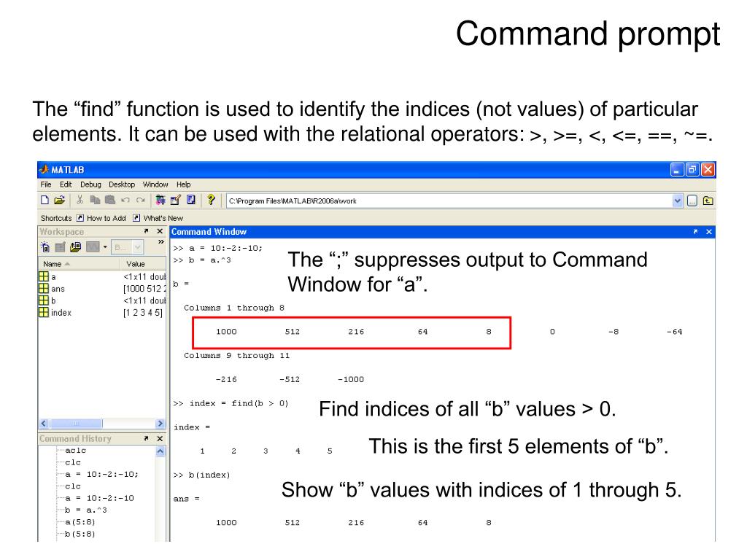The height and width of the screenshot is (560, 747).
Task: Undock the Command History panel
Action: (146, 438)
